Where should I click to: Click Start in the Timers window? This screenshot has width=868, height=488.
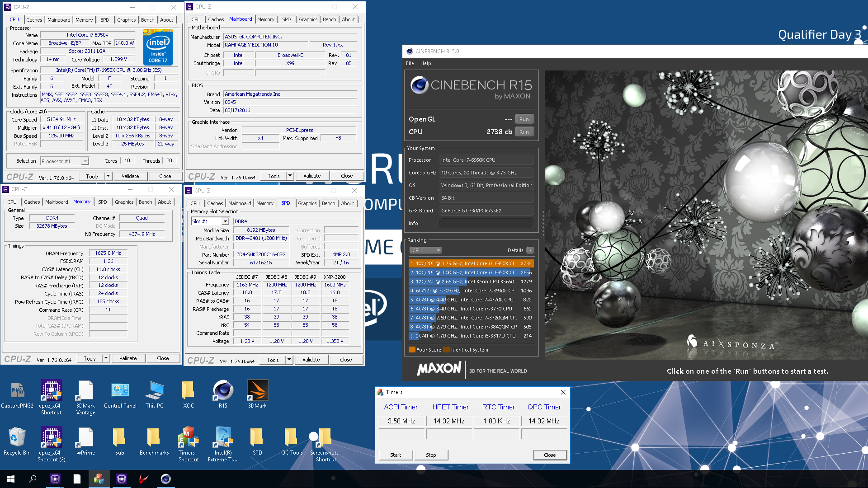396,455
